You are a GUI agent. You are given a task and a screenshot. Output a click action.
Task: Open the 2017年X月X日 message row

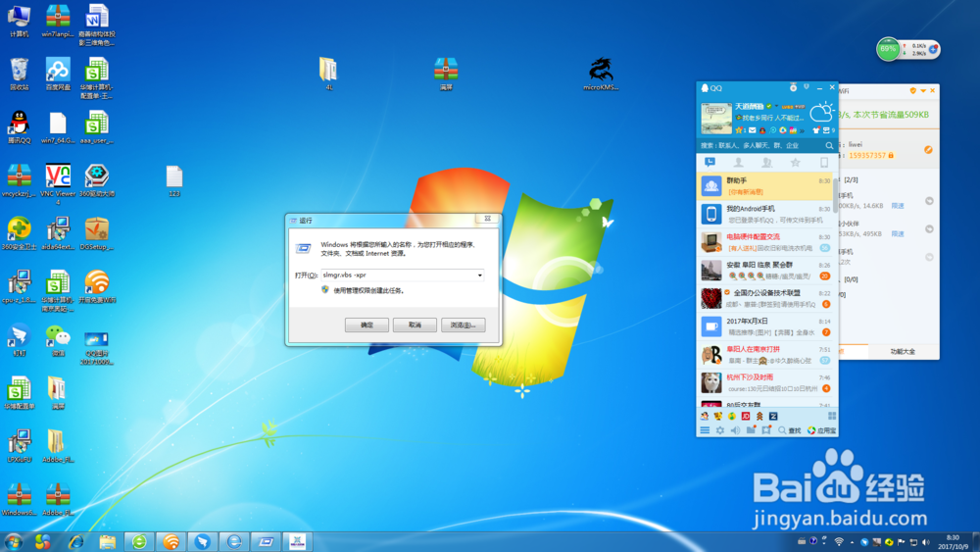(765, 326)
